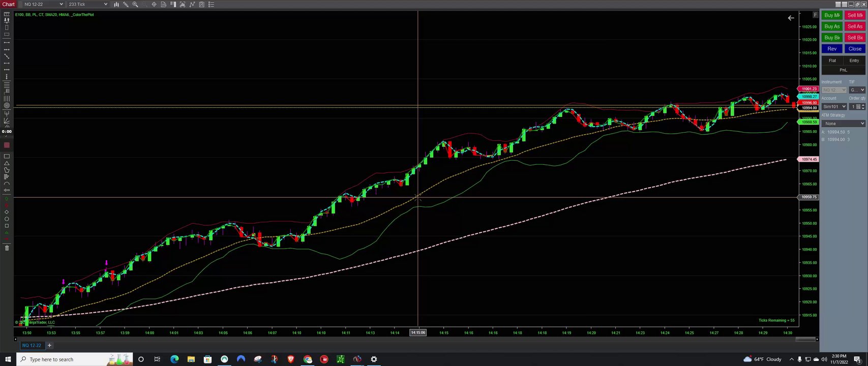Toggle the F button at chart corner

click(x=815, y=15)
